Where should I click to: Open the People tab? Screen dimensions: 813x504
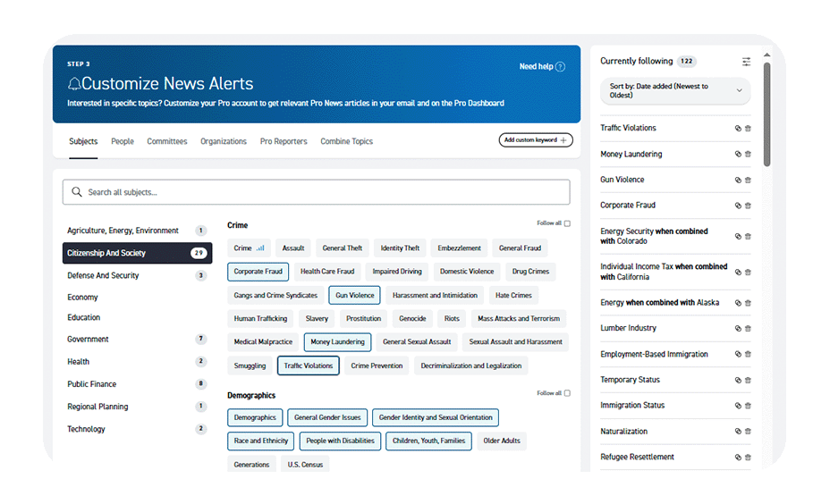coord(123,141)
